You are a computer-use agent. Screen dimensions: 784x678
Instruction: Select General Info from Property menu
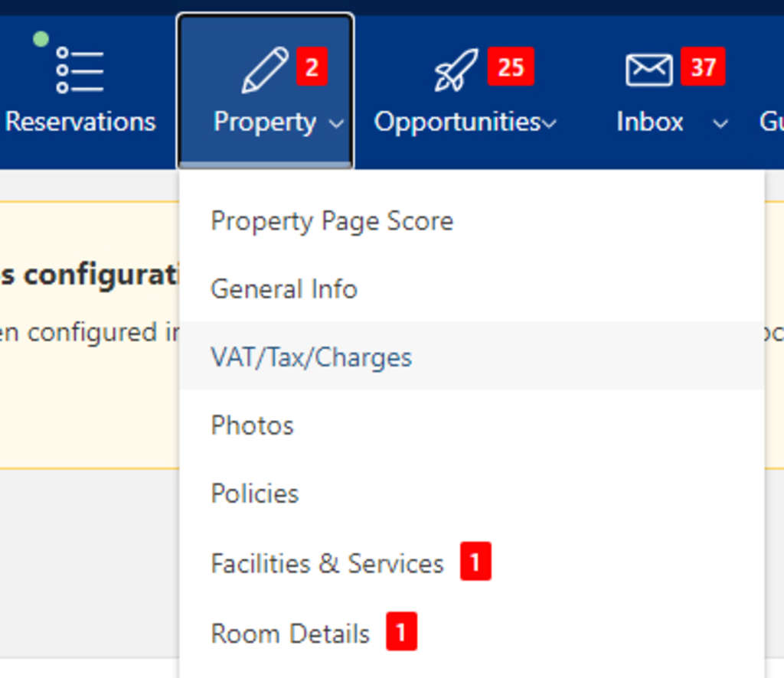pyautogui.click(x=283, y=289)
